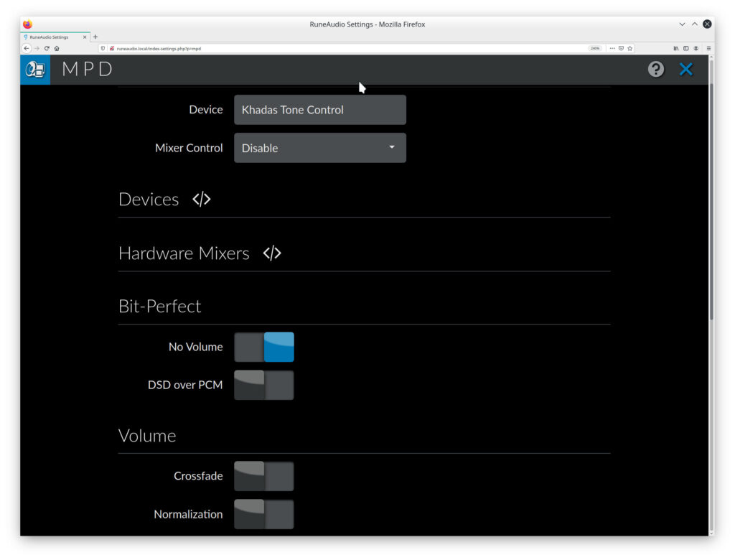Viewport: 735px width, 560px height.
Task: Bookmark this page with the star
Action: click(x=630, y=48)
